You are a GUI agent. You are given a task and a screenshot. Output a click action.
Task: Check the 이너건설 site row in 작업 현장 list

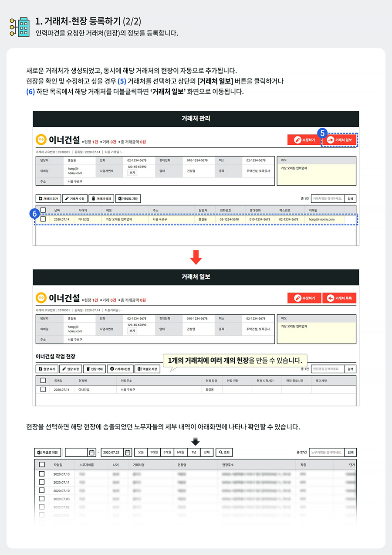[43, 389]
